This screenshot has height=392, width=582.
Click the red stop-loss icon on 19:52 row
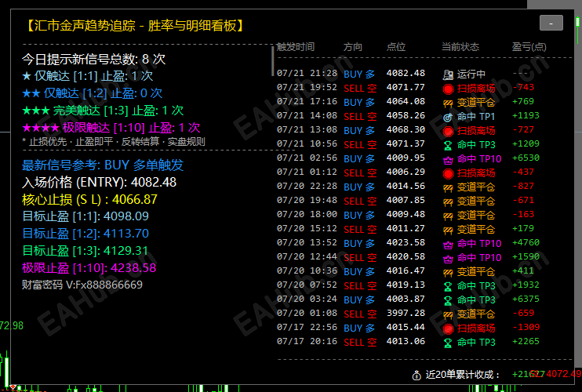point(448,89)
